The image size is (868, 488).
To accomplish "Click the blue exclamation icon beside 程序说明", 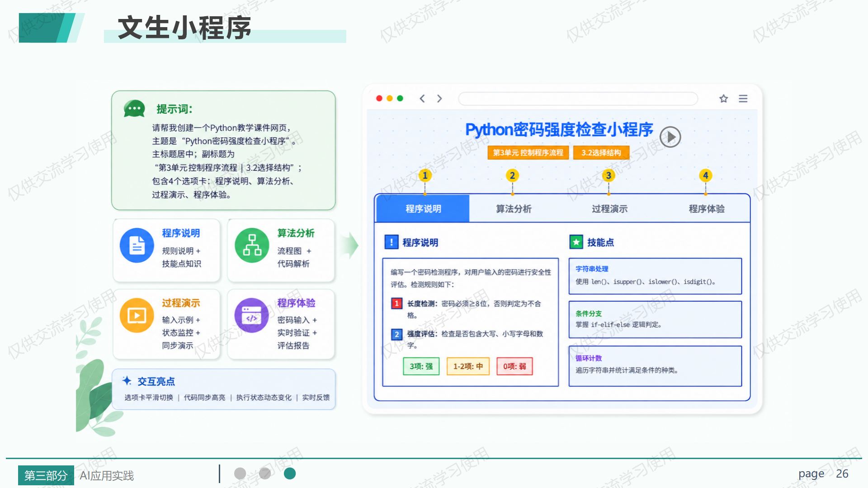I will pos(391,242).
